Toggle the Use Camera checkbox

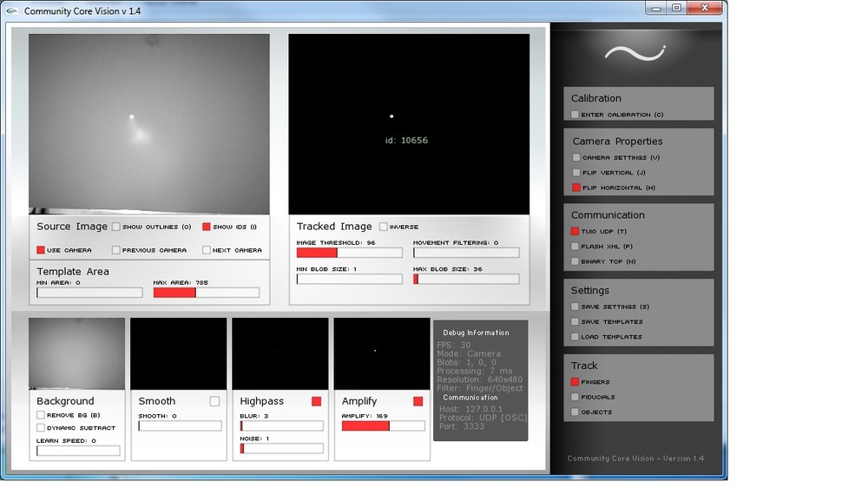41,250
